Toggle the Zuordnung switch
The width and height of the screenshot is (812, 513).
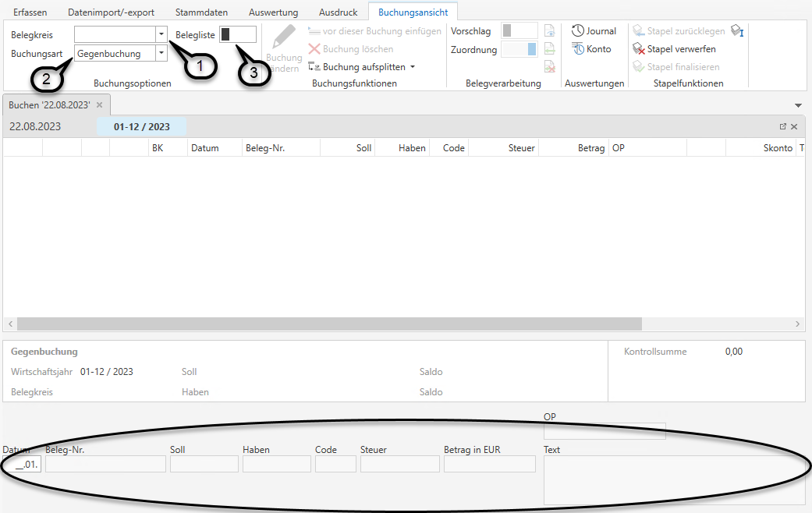[x=519, y=49]
